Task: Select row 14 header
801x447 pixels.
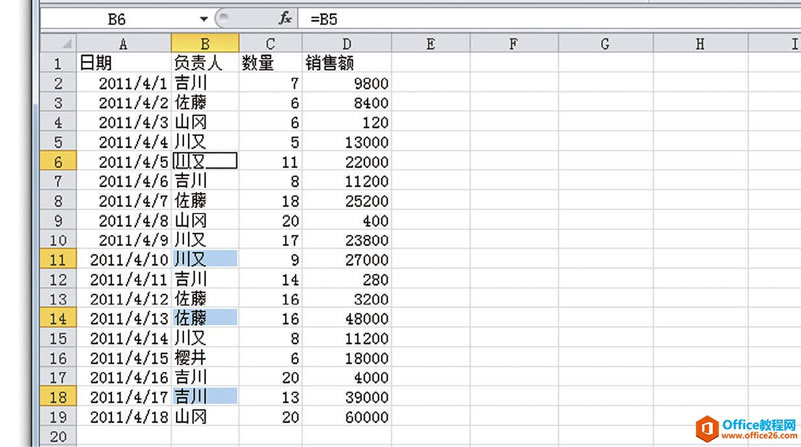Action: (x=58, y=318)
